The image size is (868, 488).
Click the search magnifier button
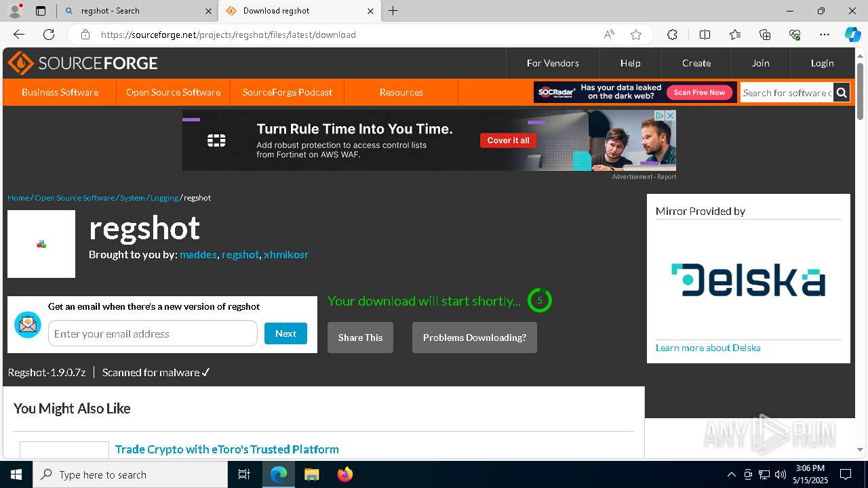[x=842, y=92]
